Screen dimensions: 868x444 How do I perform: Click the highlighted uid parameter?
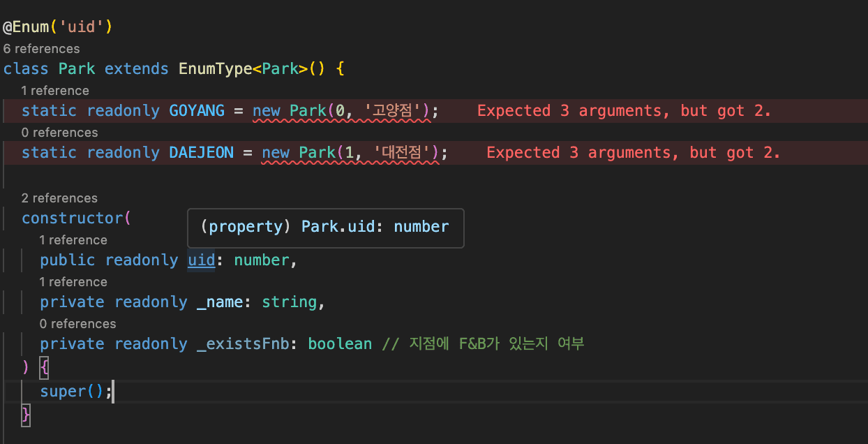coord(201,260)
